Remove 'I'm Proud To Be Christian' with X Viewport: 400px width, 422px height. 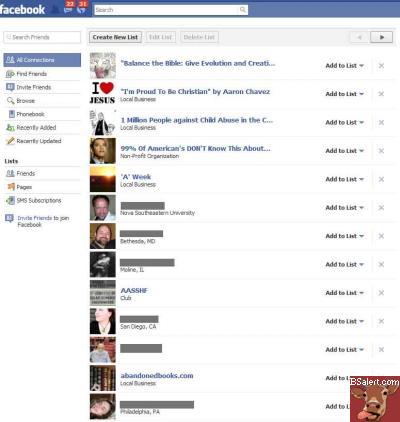381,94
